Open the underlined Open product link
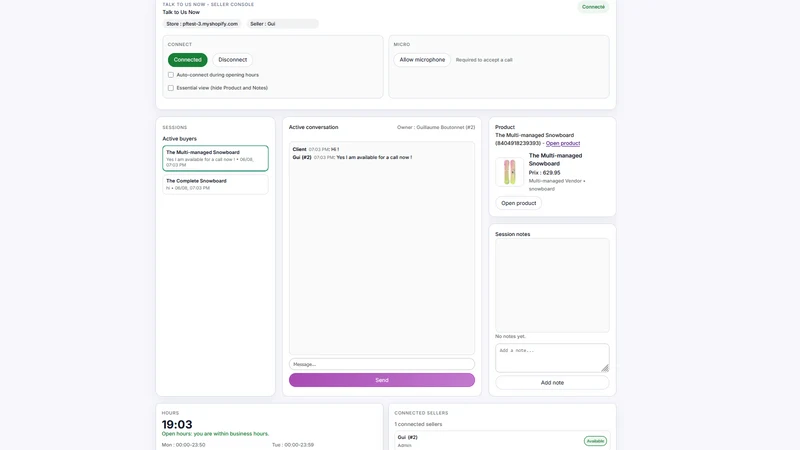 [x=563, y=143]
